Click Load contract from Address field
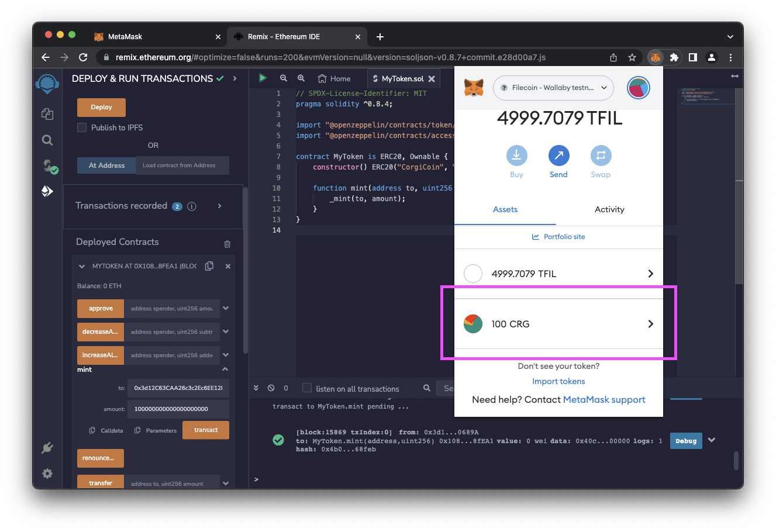The image size is (776, 532). 182,165
